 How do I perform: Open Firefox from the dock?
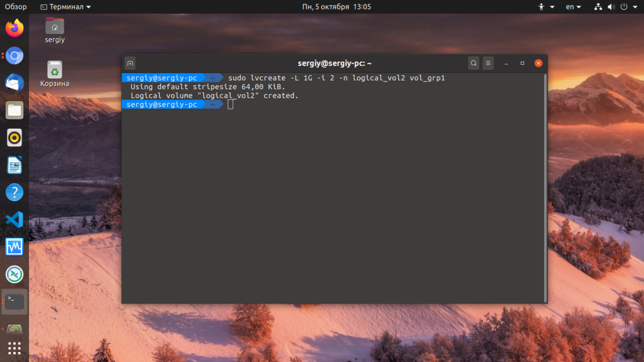click(14, 28)
